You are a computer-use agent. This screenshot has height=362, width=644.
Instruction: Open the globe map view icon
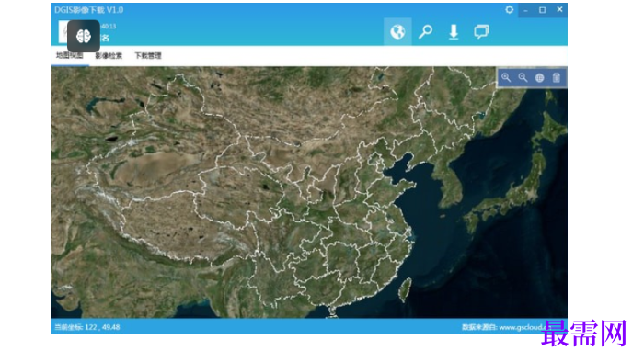point(397,31)
